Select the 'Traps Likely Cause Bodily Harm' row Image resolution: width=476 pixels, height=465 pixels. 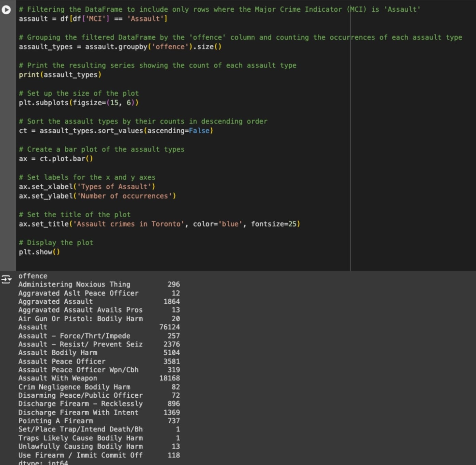[99, 438]
